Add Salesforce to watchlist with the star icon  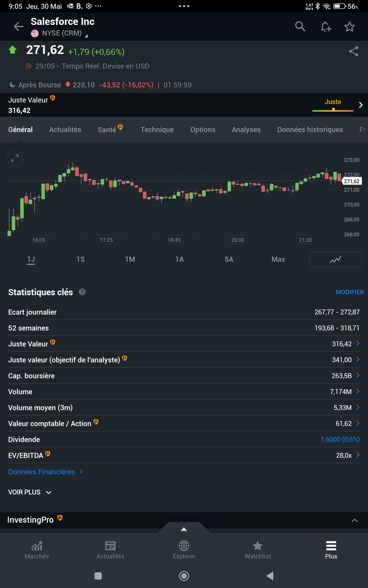click(x=350, y=27)
